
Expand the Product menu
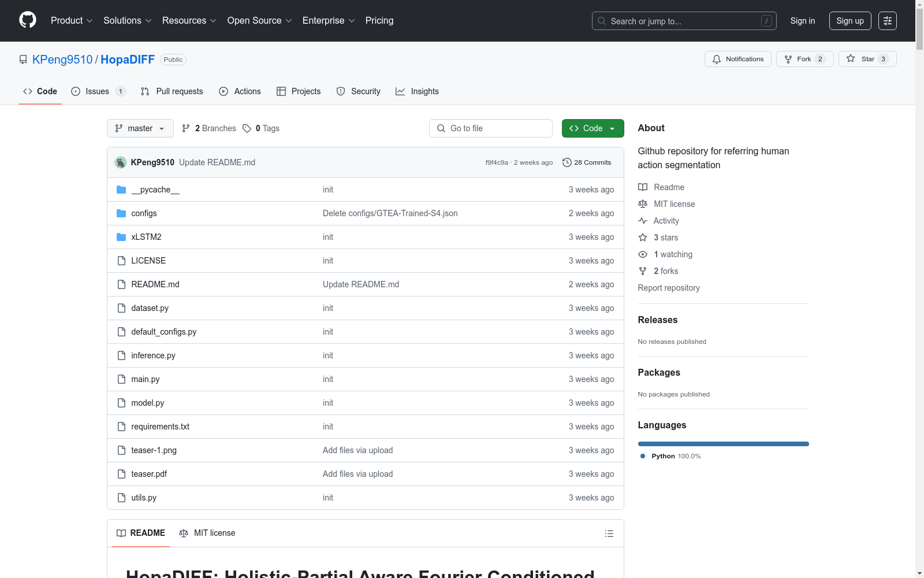point(72,21)
